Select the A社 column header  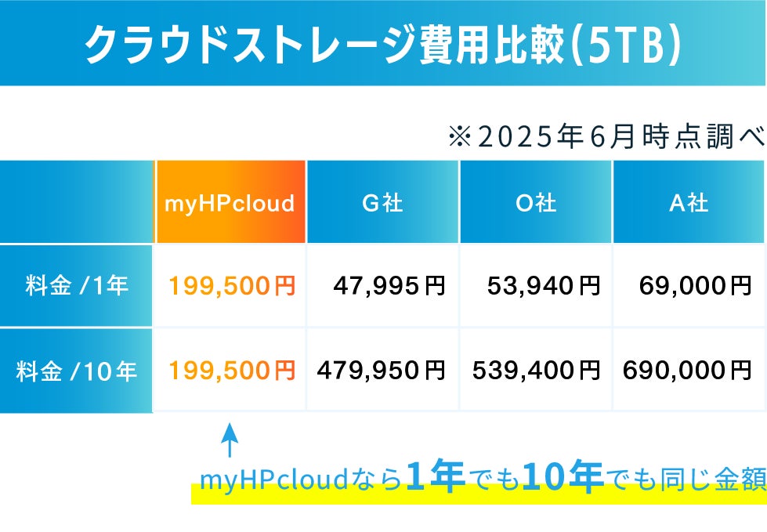tap(688, 203)
